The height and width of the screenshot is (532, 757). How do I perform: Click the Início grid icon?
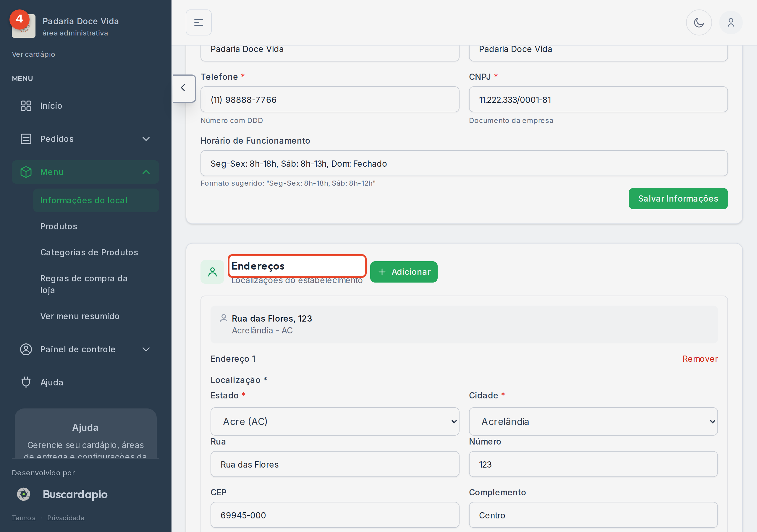pos(26,106)
